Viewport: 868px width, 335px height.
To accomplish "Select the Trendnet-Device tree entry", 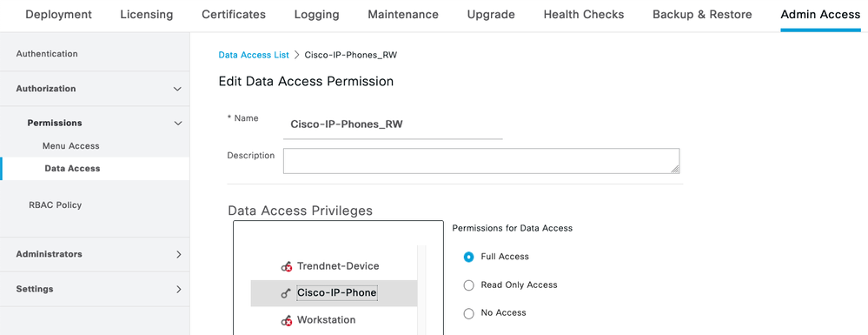I will pos(338,266).
